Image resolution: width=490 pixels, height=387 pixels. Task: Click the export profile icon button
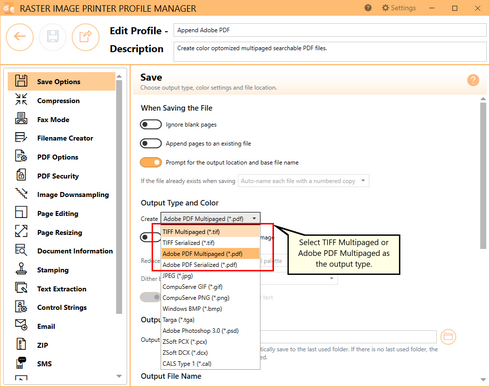click(x=86, y=37)
